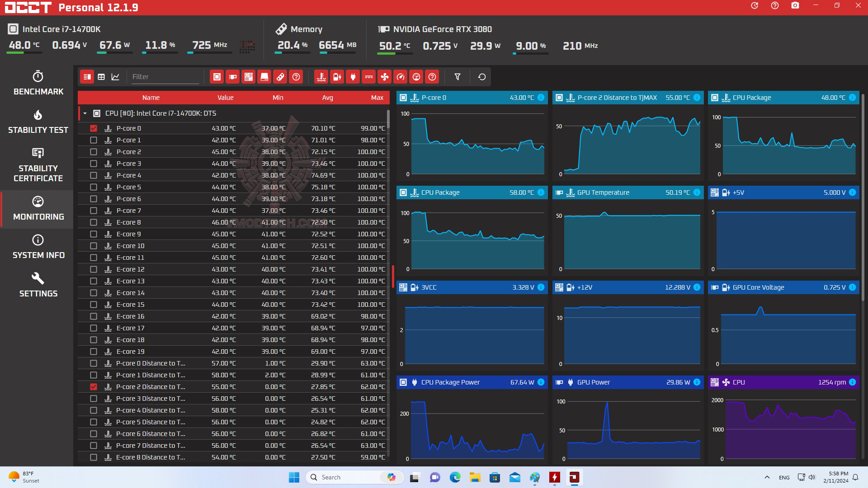Toggle the motherboard device filter icon
This screenshot has width=868, height=488.
tap(248, 77)
